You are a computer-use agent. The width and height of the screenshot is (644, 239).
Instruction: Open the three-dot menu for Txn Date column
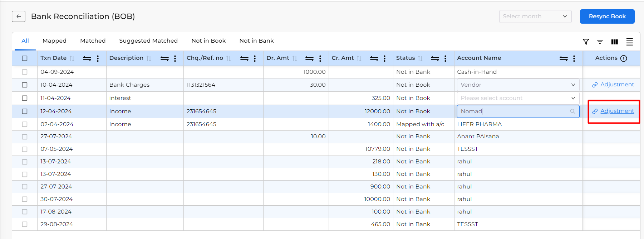(98, 58)
